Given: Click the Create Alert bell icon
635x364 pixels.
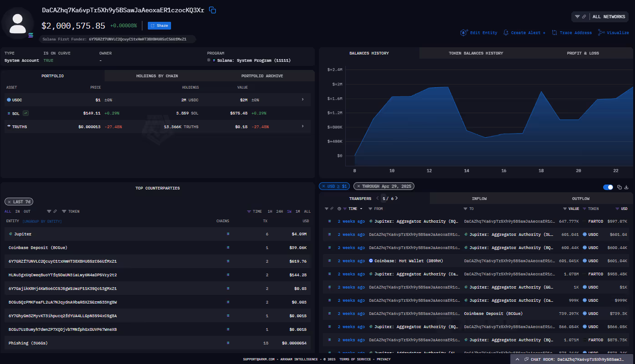Looking at the screenshot, I should tap(505, 32).
